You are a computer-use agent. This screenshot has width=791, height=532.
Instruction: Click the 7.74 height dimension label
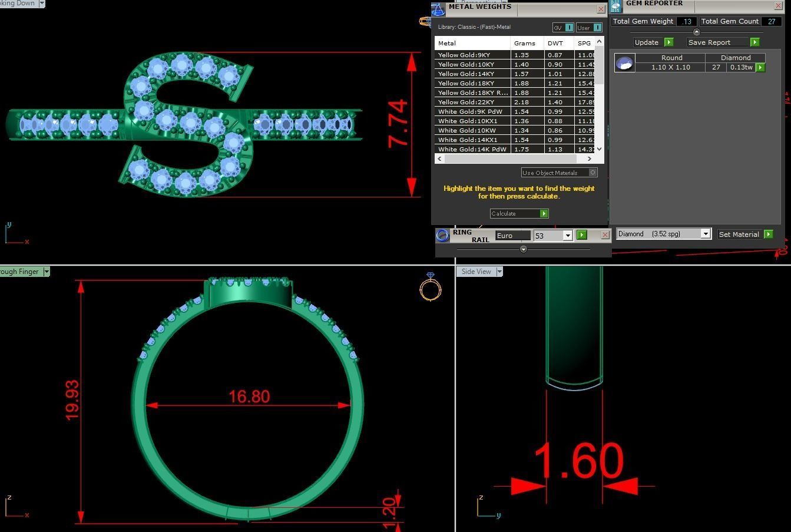pos(399,124)
